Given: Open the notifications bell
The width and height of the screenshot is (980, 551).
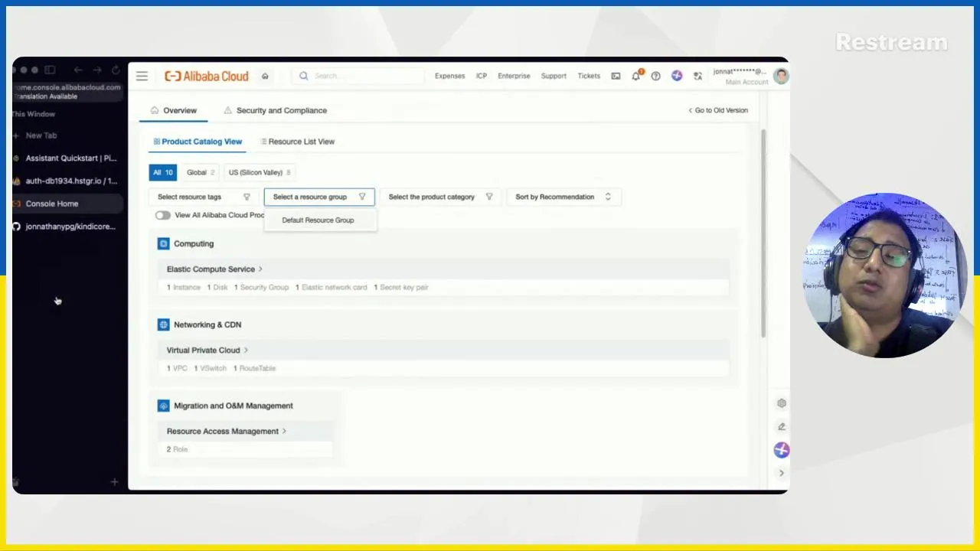Looking at the screenshot, I should pyautogui.click(x=635, y=76).
